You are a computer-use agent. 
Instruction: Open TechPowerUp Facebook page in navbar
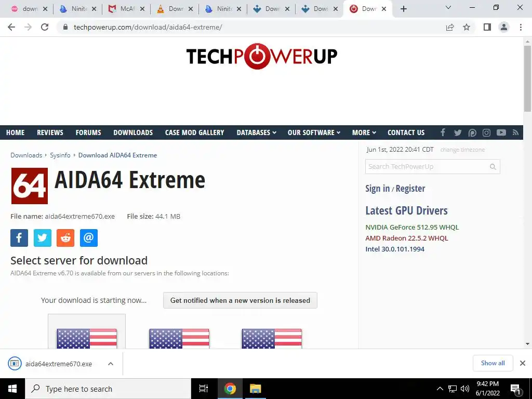(443, 132)
